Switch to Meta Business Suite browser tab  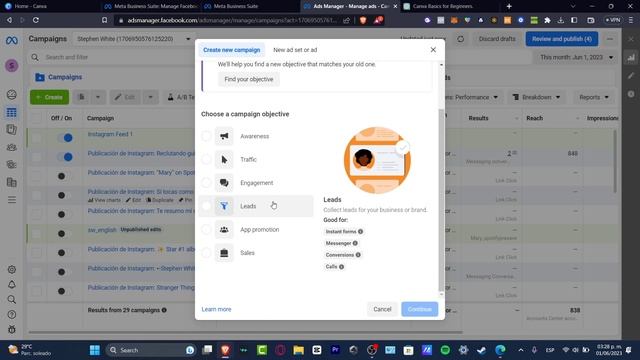click(x=249, y=6)
